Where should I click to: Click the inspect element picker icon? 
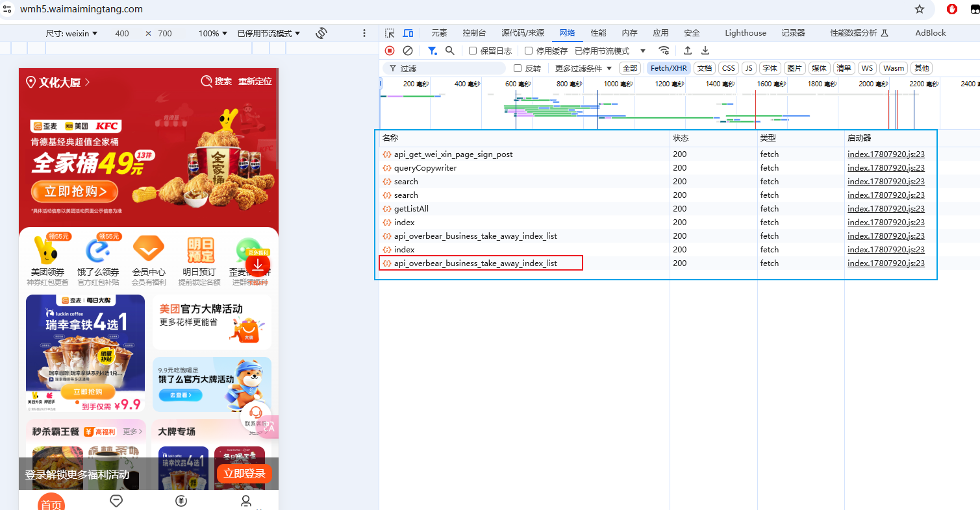[x=390, y=33]
